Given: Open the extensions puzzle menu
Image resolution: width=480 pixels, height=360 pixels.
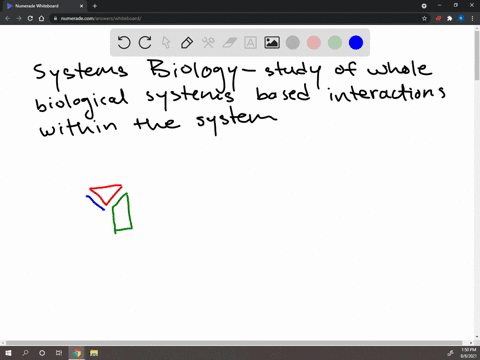Looking at the screenshot, I should (450, 18).
